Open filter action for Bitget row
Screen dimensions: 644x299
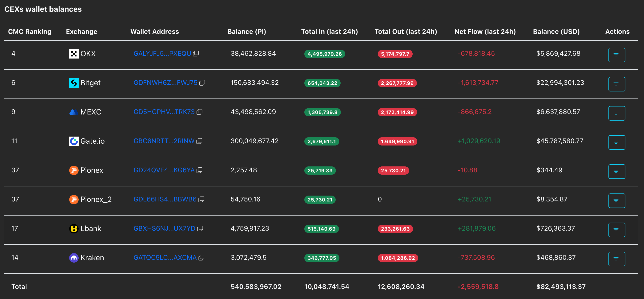pyautogui.click(x=617, y=84)
